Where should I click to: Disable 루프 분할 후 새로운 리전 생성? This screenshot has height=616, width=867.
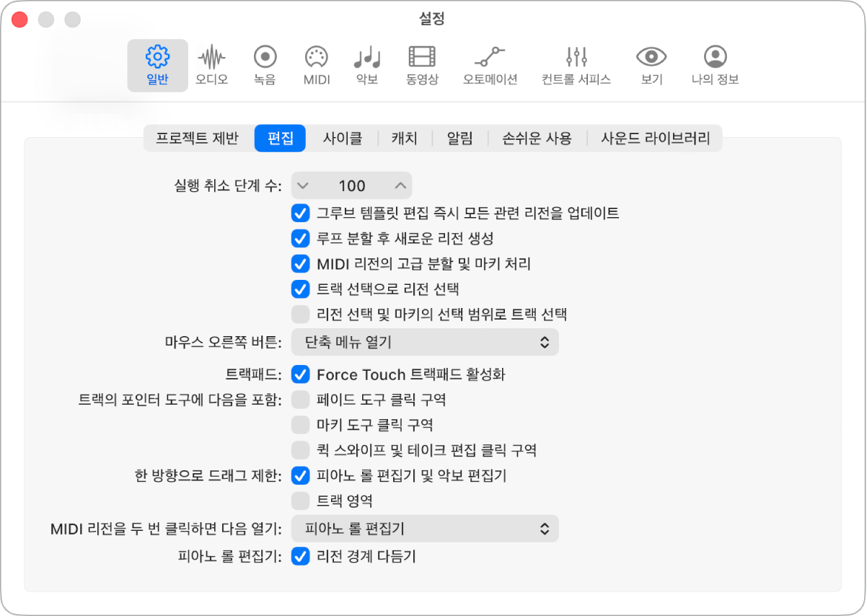[x=301, y=239]
